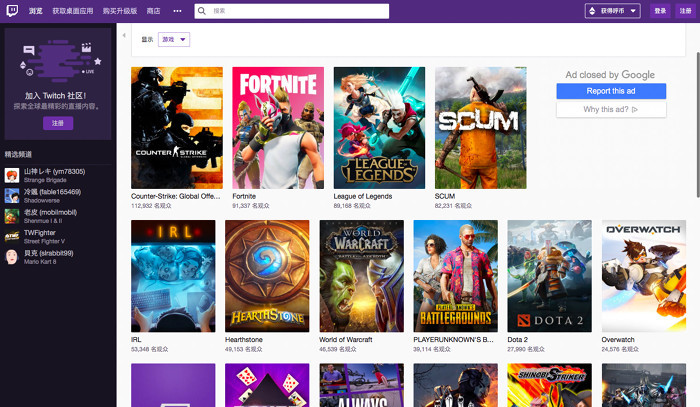Click League of Legends title link
The height and width of the screenshot is (407, 700).
(x=363, y=196)
